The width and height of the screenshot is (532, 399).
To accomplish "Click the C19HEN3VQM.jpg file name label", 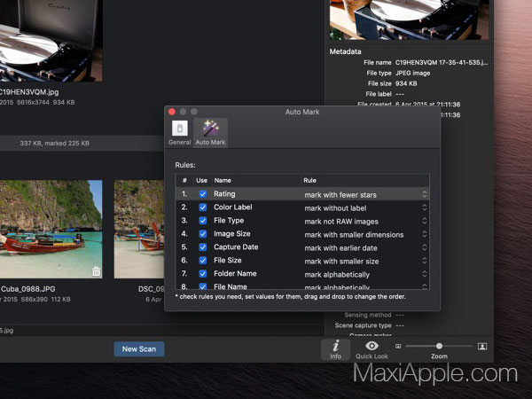I will click(x=29, y=92).
